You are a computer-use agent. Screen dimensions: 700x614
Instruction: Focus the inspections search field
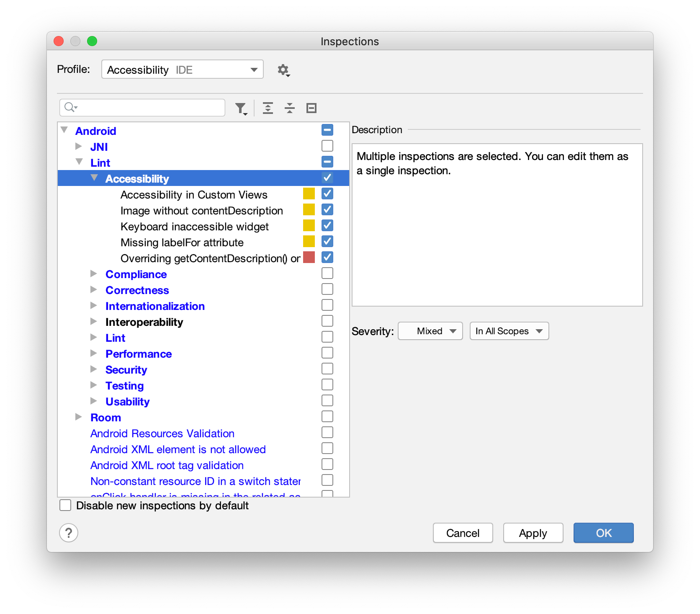click(x=142, y=108)
